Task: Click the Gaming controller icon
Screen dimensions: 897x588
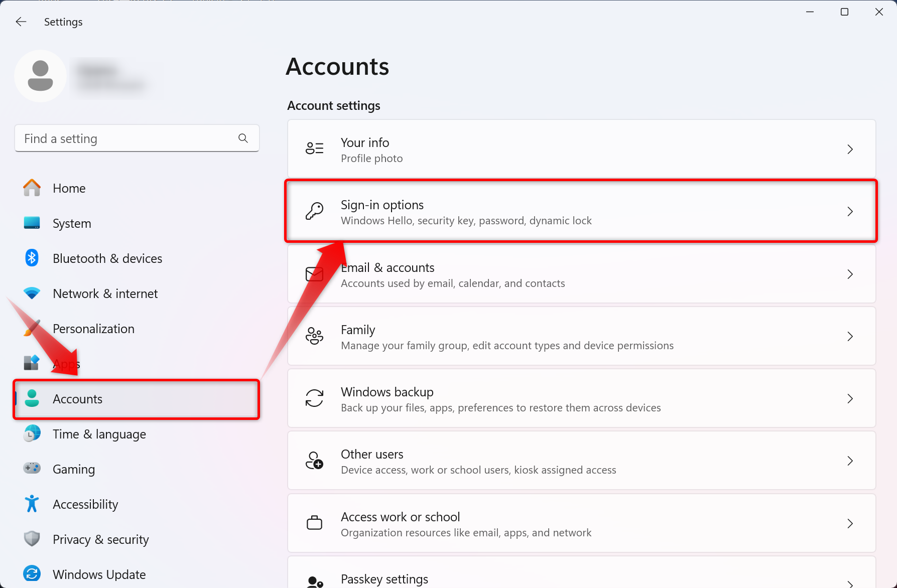Action: pos(32,469)
